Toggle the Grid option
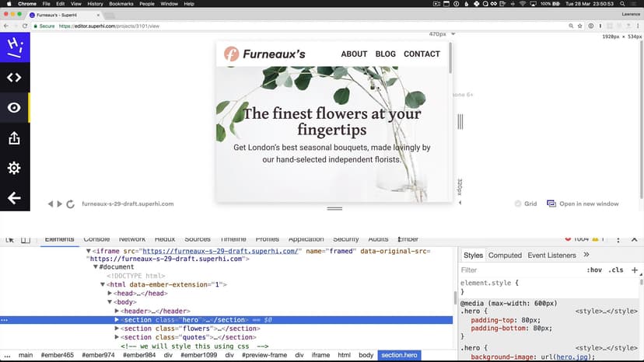This screenshot has height=362, width=644. click(518, 204)
